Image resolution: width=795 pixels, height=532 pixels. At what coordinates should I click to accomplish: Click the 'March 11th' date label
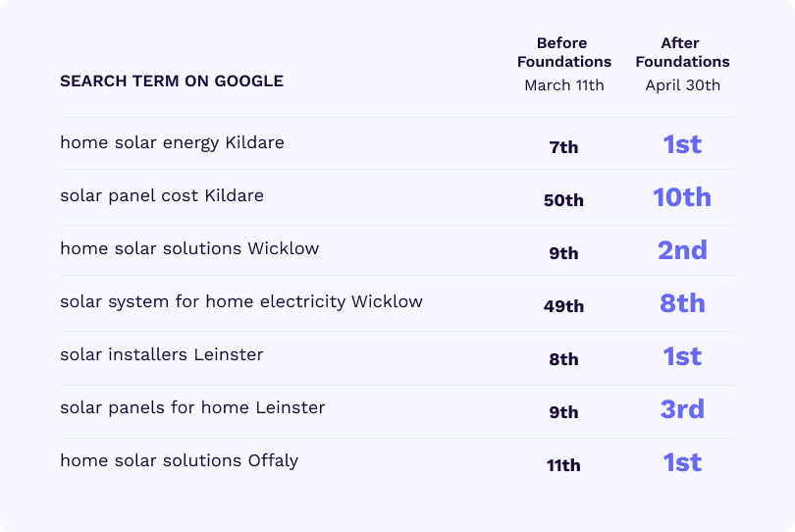tap(563, 85)
